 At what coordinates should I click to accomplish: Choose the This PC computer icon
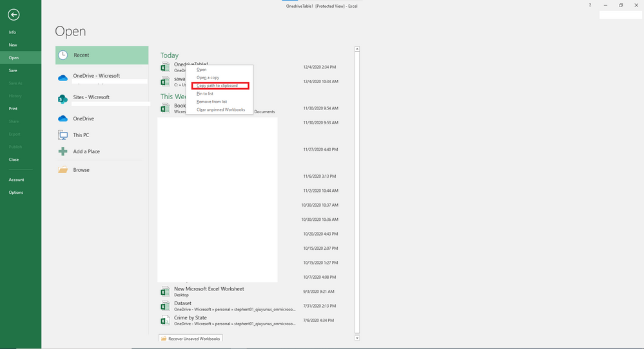click(x=63, y=135)
